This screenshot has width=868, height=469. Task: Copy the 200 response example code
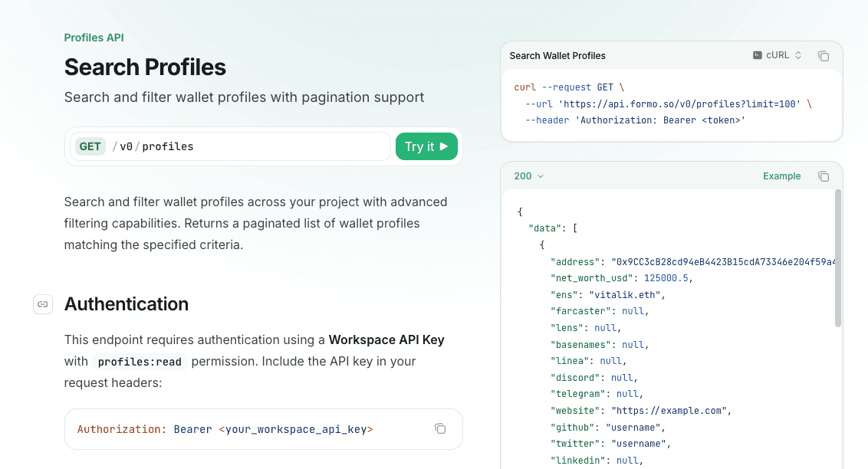point(824,176)
